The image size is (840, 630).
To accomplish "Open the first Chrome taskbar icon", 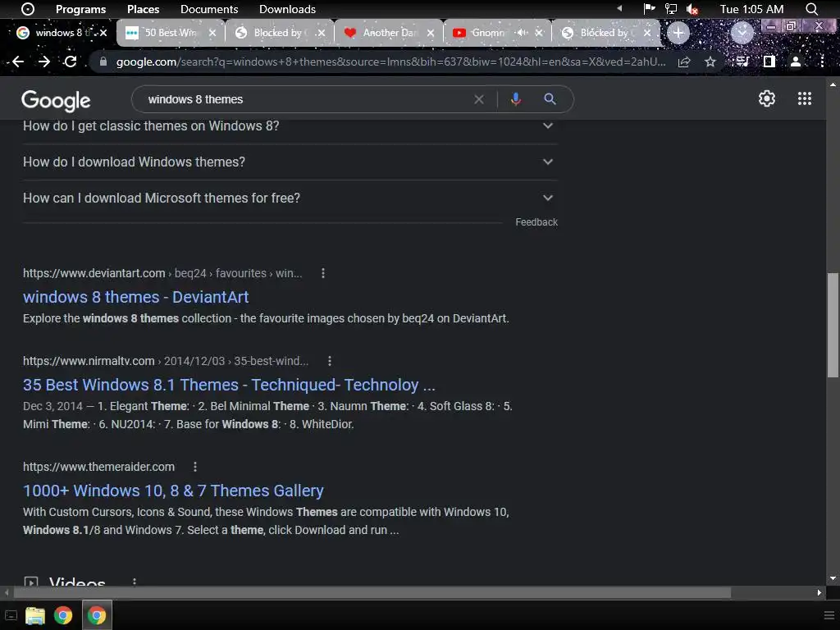I will (x=63, y=615).
